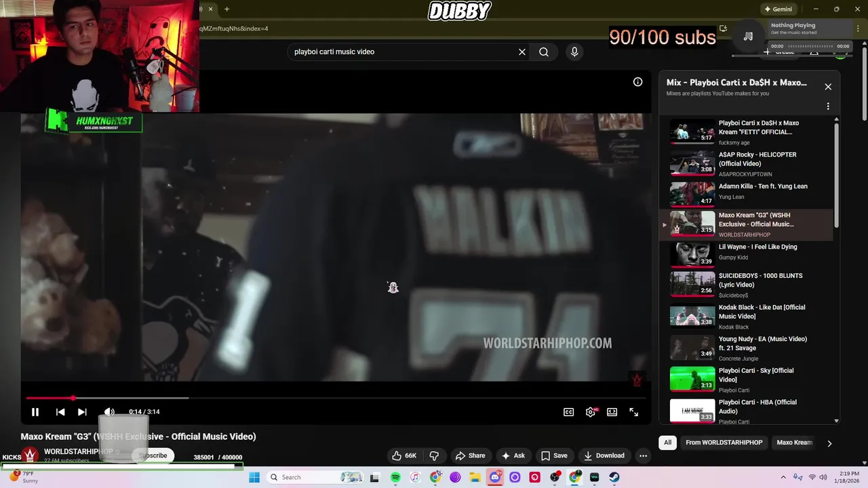Click the Ask button below video

[x=513, y=455]
